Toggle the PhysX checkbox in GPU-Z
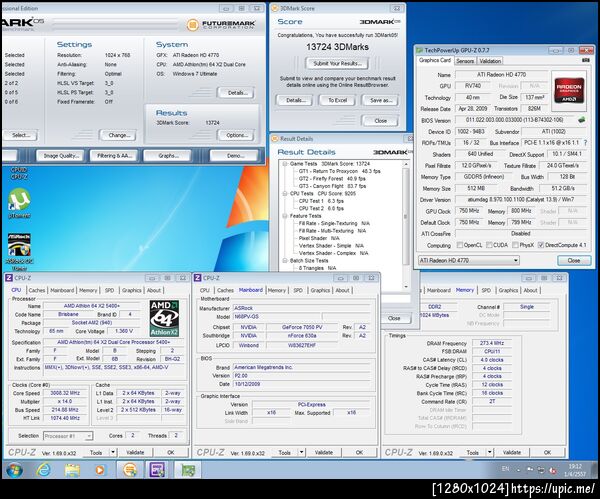Image resolution: width=600 pixels, height=499 pixels. [x=515, y=245]
